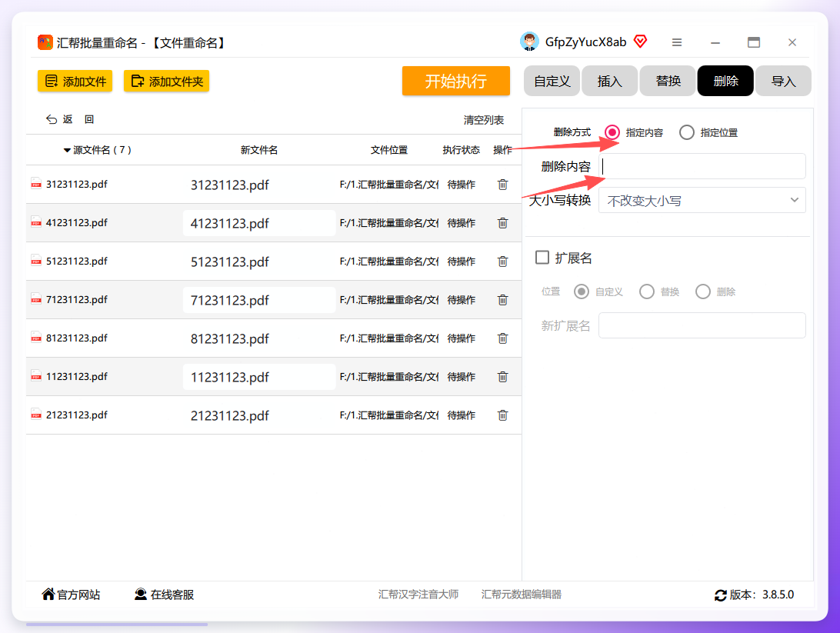Delete row 81231123.pdf with trash icon
Screen dimensions: 840x633
tap(502, 338)
